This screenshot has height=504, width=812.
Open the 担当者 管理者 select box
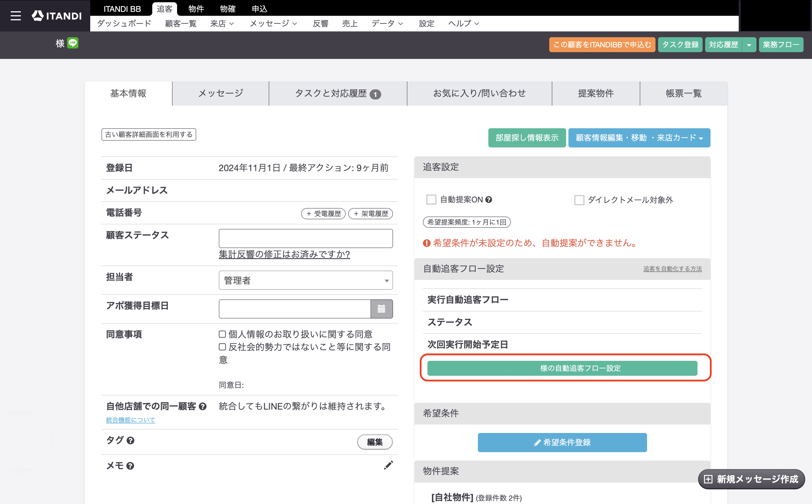click(x=306, y=280)
